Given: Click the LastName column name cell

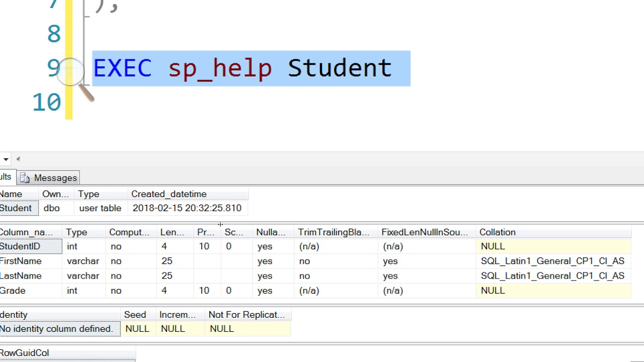Looking at the screenshot, I should click(x=31, y=276).
